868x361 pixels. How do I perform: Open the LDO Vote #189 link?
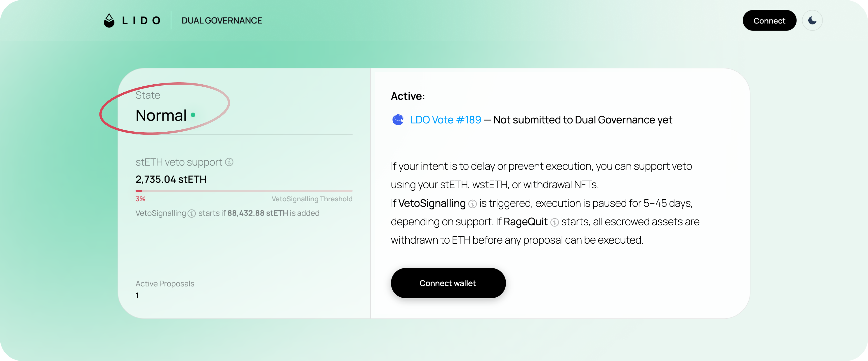[x=446, y=120]
